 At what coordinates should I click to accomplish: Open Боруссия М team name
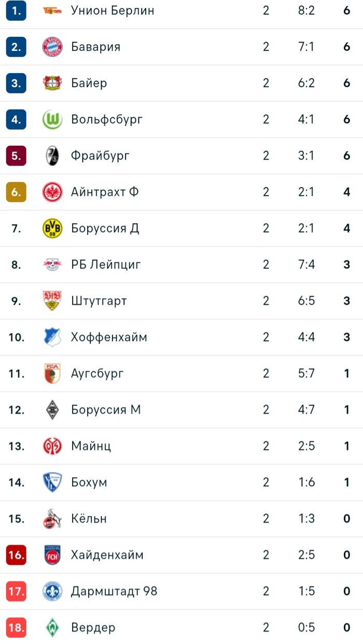point(106,410)
